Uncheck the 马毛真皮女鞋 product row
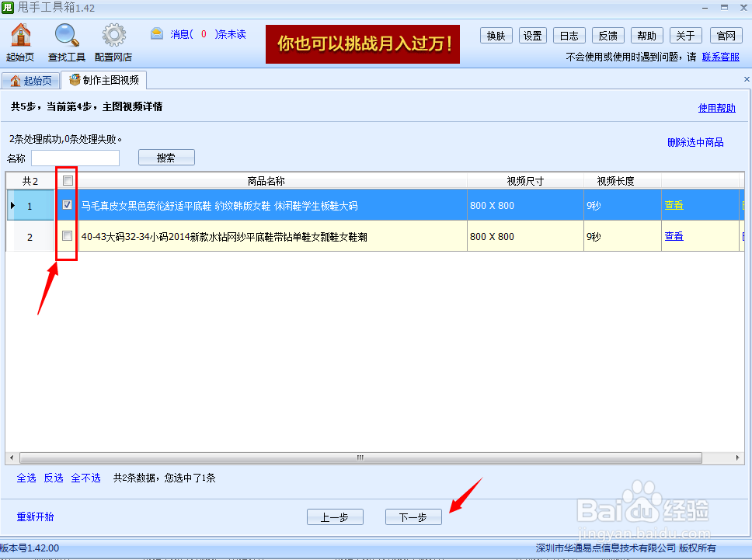 (x=68, y=203)
